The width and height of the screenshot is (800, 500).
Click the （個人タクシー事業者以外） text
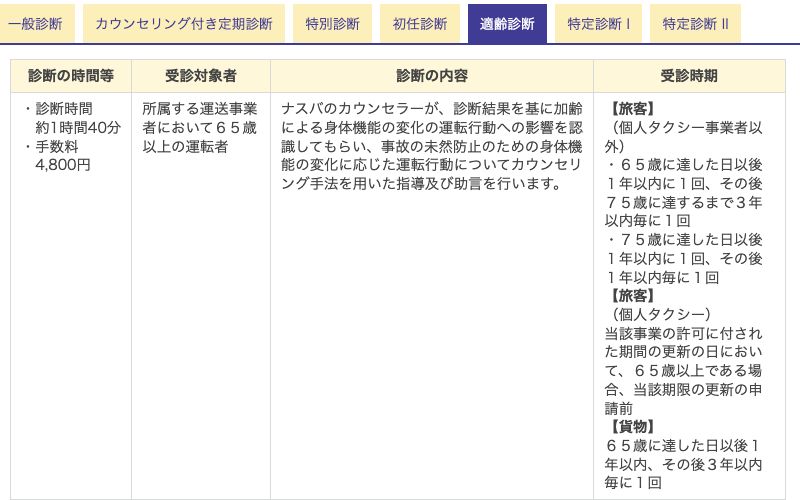pyautogui.click(x=684, y=137)
